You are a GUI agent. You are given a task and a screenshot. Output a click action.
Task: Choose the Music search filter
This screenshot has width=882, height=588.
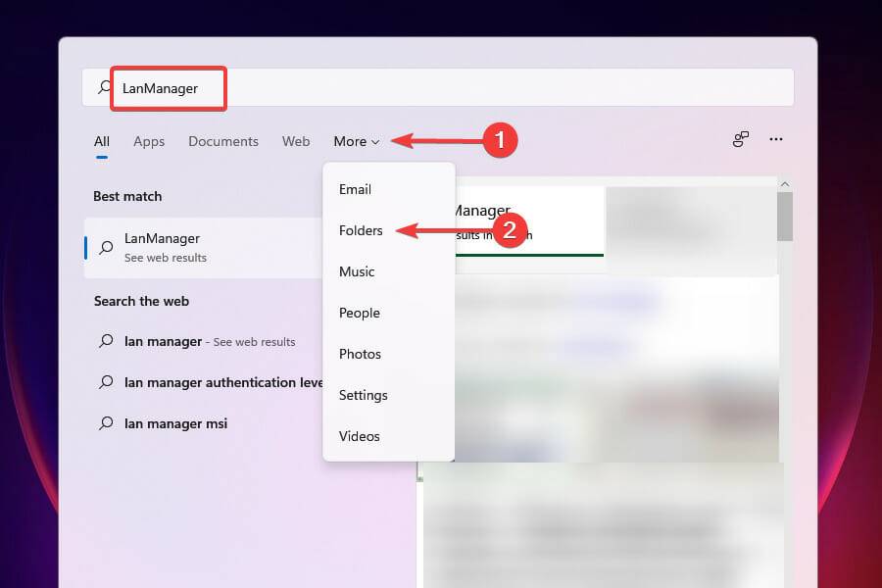click(x=356, y=271)
